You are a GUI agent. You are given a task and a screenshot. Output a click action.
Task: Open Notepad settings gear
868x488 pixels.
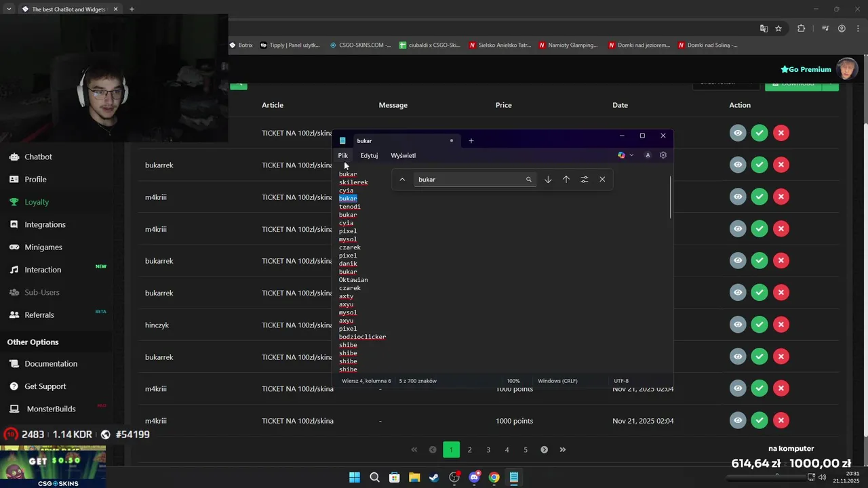pos(663,155)
